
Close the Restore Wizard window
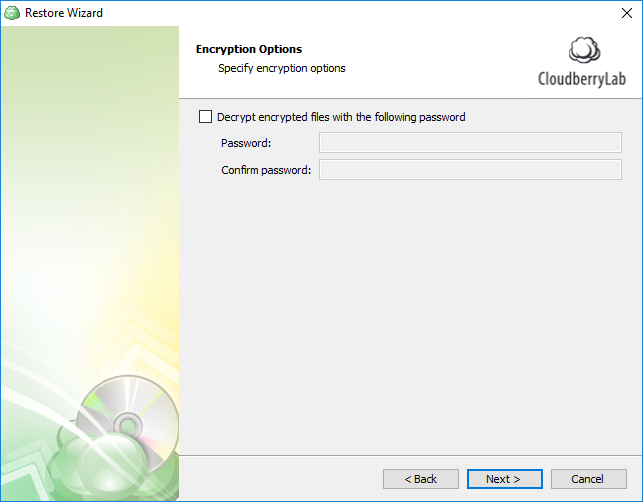pyautogui.click(x=627, y=13)
